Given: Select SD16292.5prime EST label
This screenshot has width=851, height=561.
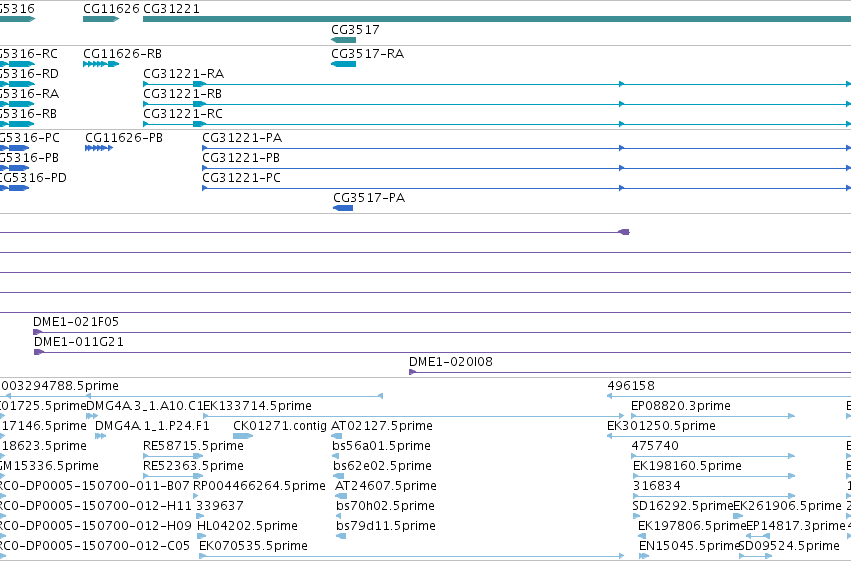Looking at the screenshot, I should pos(683,506).
